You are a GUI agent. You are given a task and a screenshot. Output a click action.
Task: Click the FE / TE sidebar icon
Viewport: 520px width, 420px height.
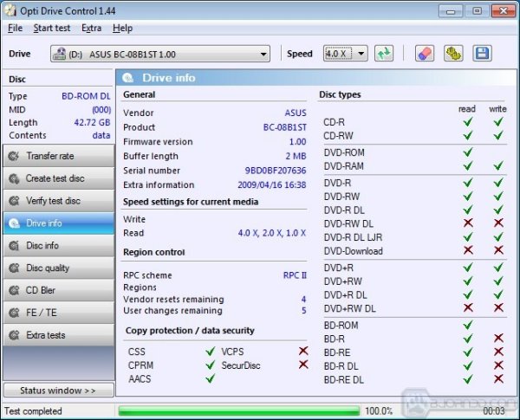pos(14,313)
